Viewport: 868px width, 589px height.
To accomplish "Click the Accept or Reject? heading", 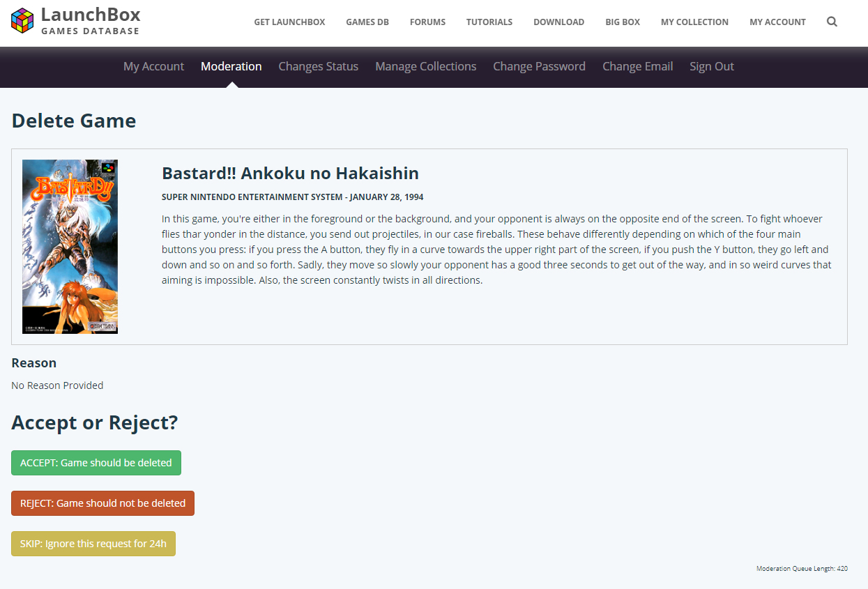I will pyautogui.click(x=95, y=422).
